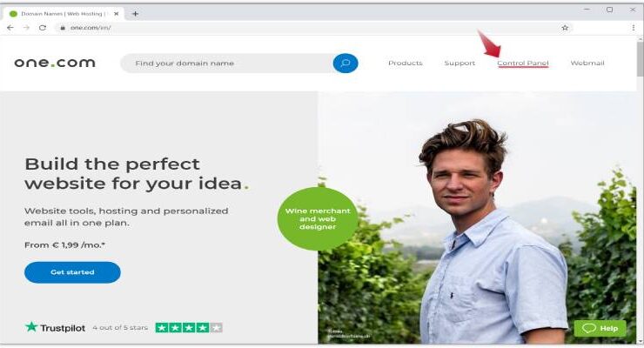Viewport: 644px width, 348px height.
Task: Click the address bar showing one.com/en/
Action: point(314,28)
